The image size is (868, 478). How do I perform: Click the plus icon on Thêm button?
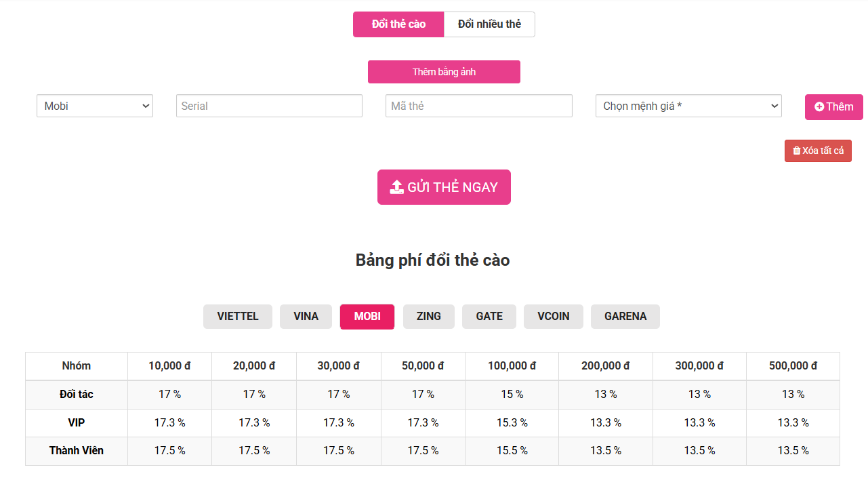(819, 107)
